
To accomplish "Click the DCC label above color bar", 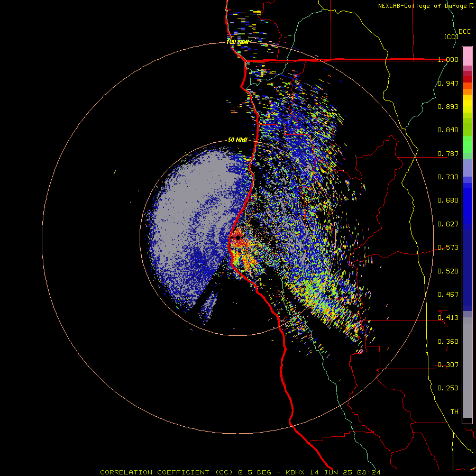I will coord(464,32).
